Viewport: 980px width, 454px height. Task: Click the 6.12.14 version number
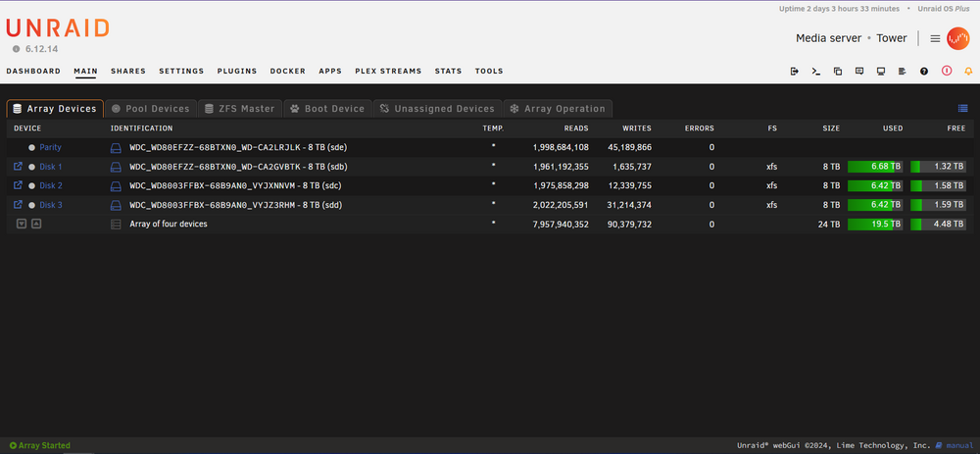(42, 49)
